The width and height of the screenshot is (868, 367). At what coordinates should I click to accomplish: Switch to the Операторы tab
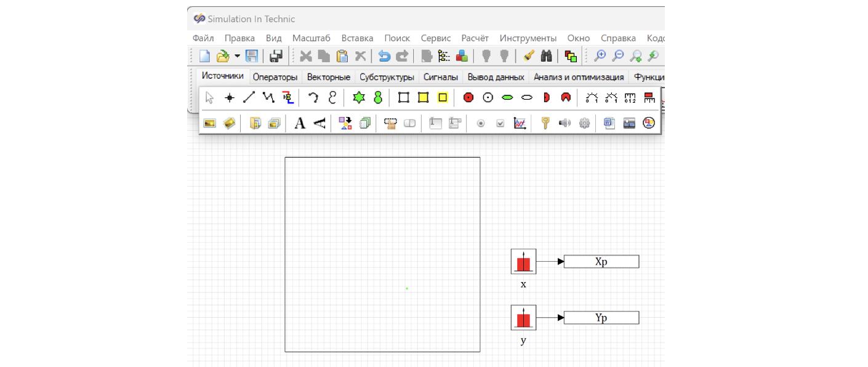coord(275,77)
